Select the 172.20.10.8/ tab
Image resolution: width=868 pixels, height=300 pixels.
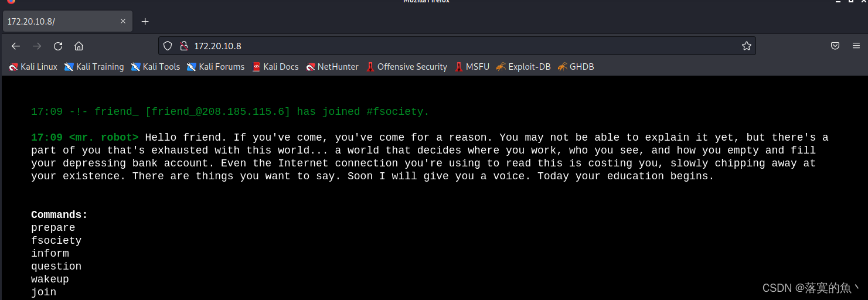[67, 21]
